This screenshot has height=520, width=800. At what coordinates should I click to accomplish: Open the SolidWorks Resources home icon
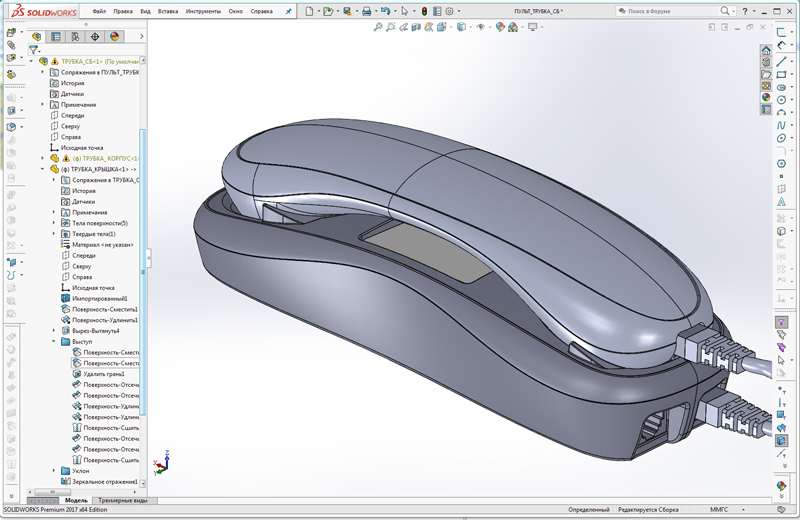766,51
